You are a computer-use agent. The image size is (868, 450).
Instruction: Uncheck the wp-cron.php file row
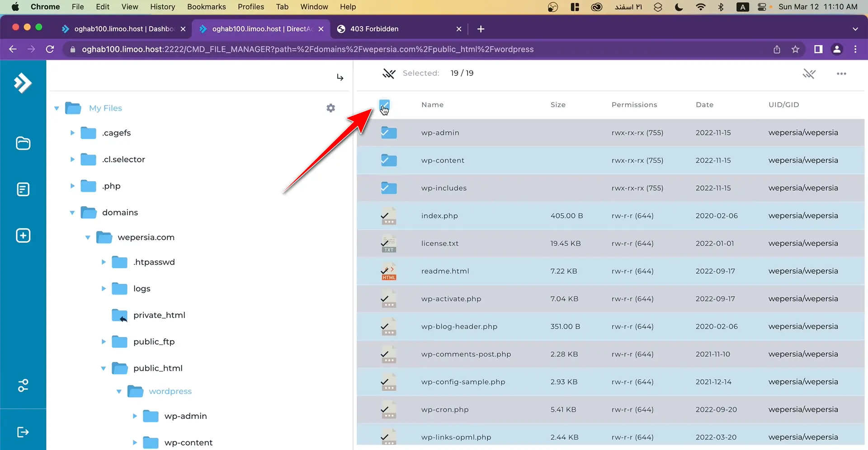coord(388,410)
